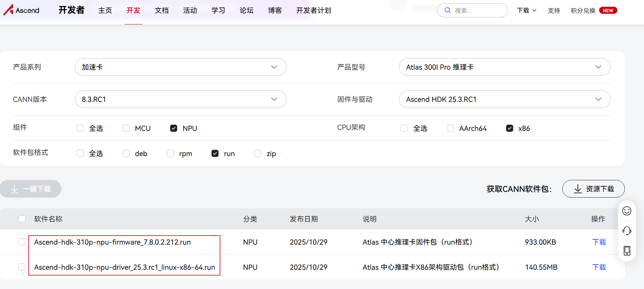The width and height of the screenshot is (644, 289).
Task: Select the 开发 nav tab
Action: [133, 11]
